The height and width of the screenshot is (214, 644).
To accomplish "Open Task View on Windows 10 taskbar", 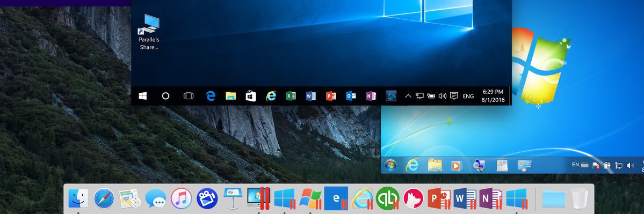I will [188, 96].
